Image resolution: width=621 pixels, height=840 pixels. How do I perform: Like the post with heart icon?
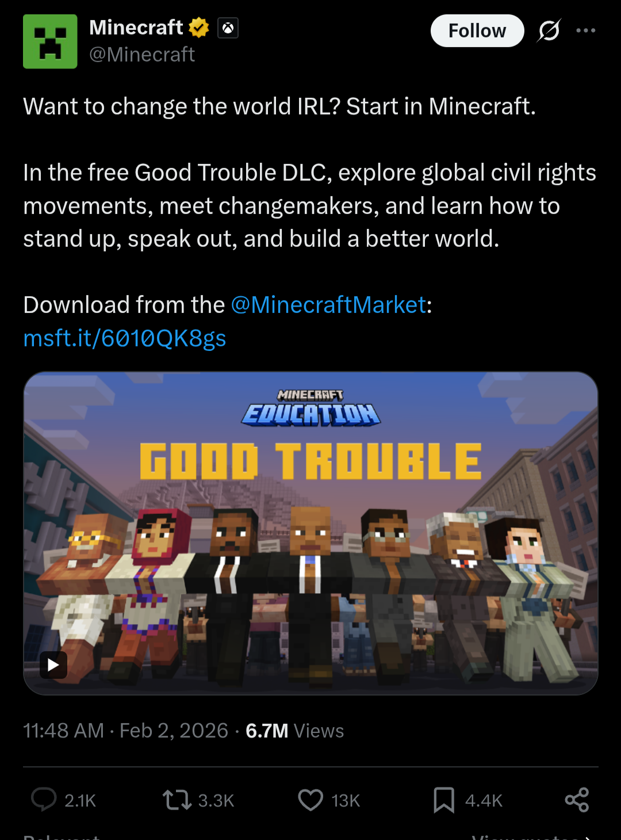click(310, 800)
